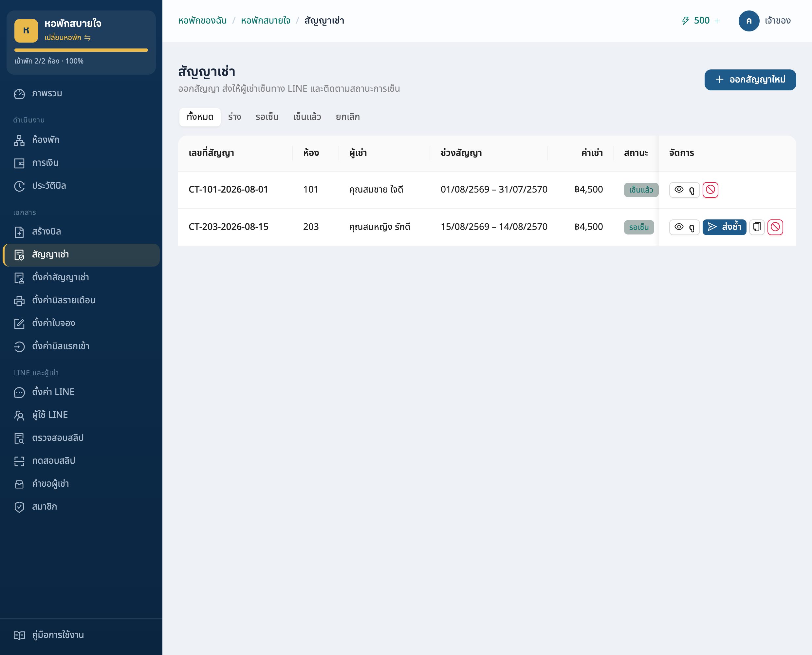The width and height of the screenshot is (812, 655).
Task: Switch dormitory via เปลี่ยนหอพัก
Action: [x=67, y=38]
